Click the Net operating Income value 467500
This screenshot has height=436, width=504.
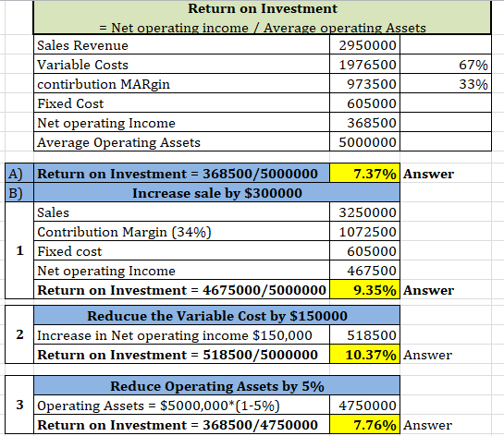coord(364,270)
